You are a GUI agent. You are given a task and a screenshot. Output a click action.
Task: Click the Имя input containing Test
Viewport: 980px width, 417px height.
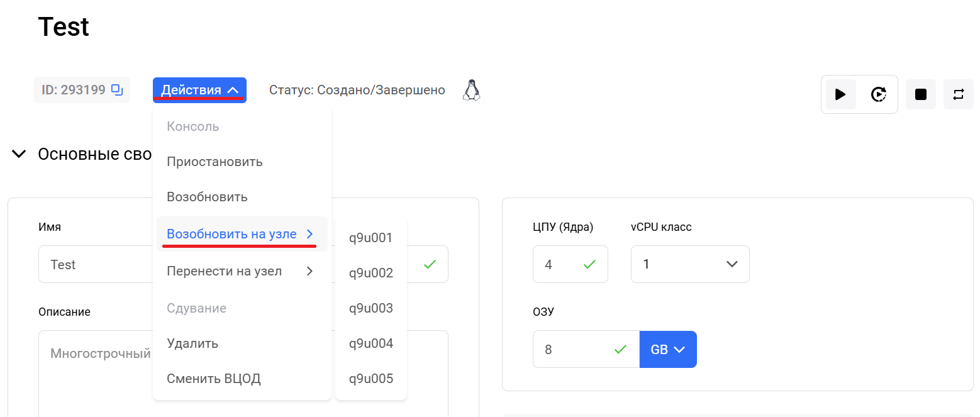243,264
